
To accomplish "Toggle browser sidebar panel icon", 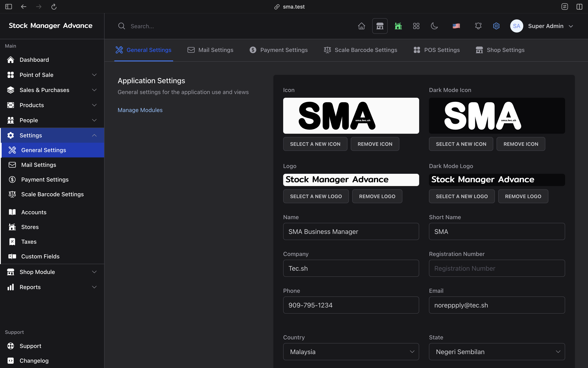I will [9, 7].
